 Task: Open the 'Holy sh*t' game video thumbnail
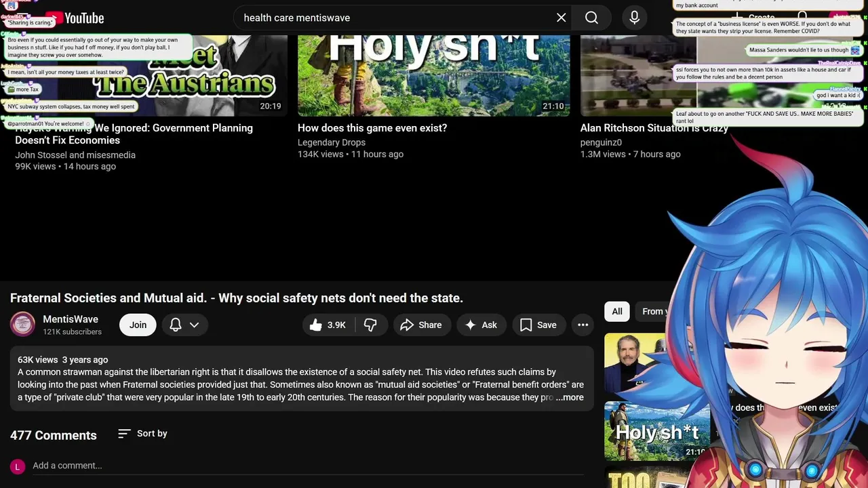(x=434, y=75)
